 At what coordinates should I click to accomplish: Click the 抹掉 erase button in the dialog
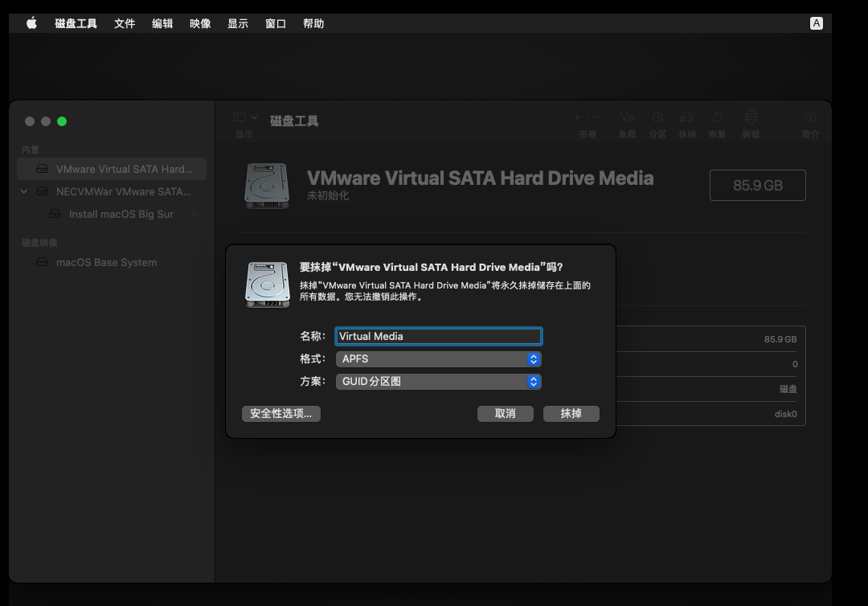pos(571,413)
